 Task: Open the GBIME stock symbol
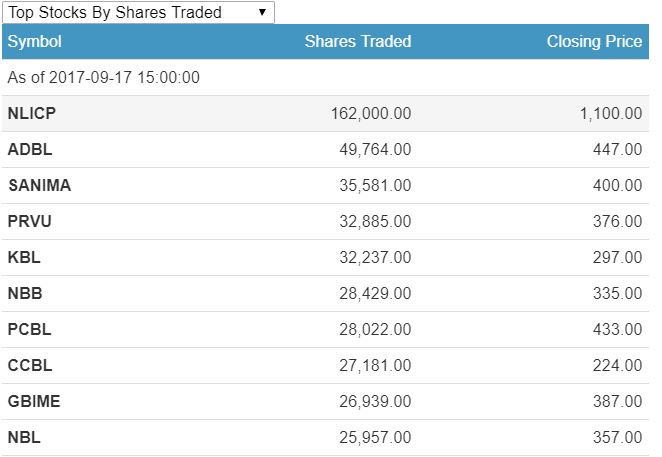[33, 402]
